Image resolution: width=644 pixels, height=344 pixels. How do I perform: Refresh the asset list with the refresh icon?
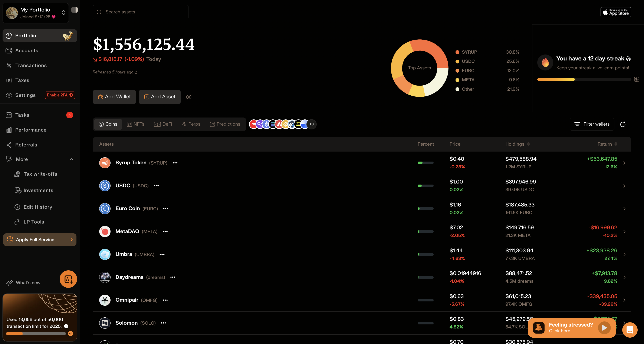tap(623, 124)
